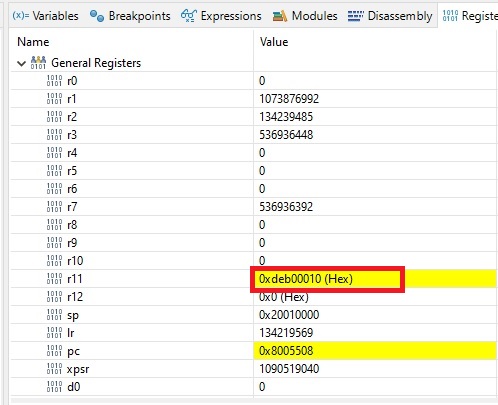The height and width of the screenshot is (405, 498).
Task: Click the d0 register icon
Action: [x=54, y=387]
